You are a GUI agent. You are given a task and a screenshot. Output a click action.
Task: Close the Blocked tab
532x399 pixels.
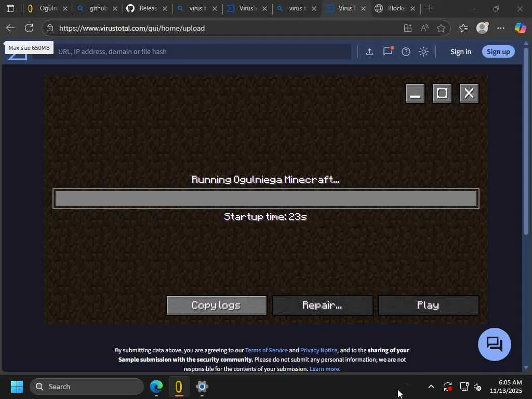tap(413, 8)
